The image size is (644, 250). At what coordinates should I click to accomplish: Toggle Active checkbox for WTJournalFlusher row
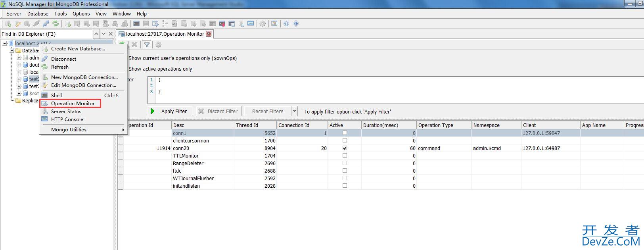(x=345, y=178)
